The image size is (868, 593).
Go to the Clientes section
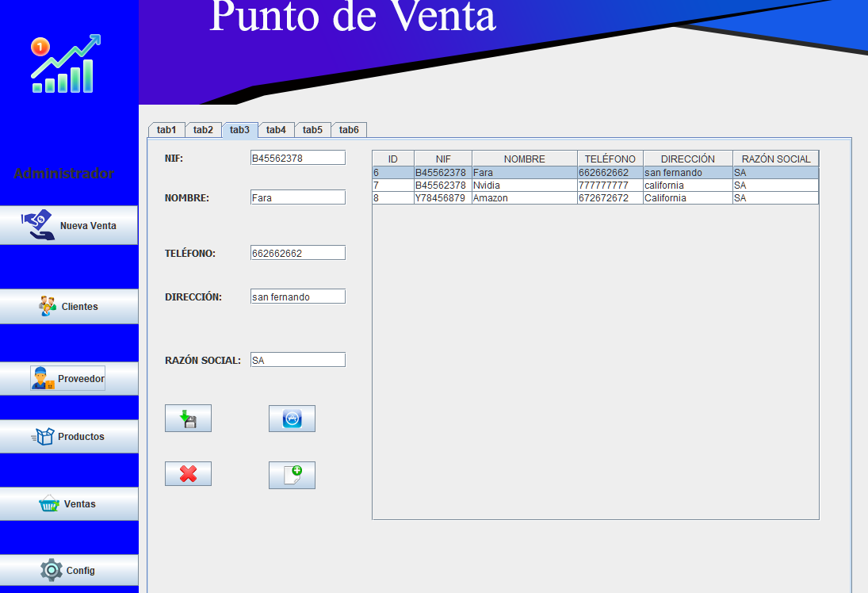tap(69, 307)
